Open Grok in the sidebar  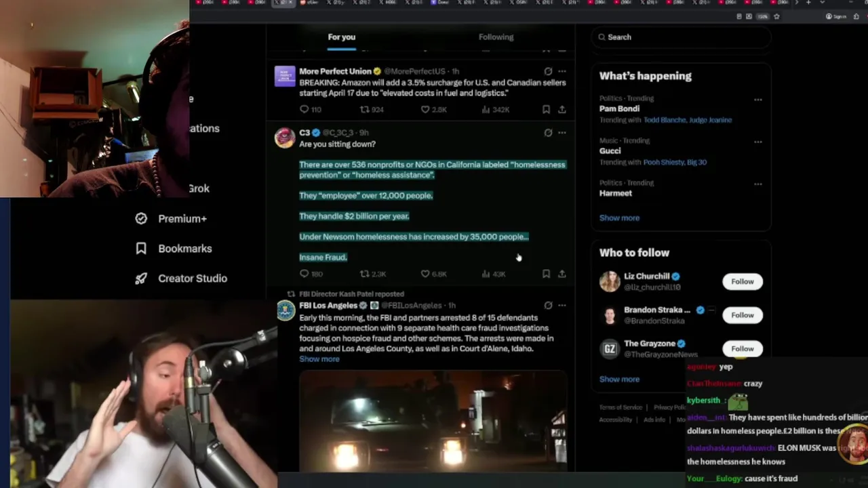(199, 188)
